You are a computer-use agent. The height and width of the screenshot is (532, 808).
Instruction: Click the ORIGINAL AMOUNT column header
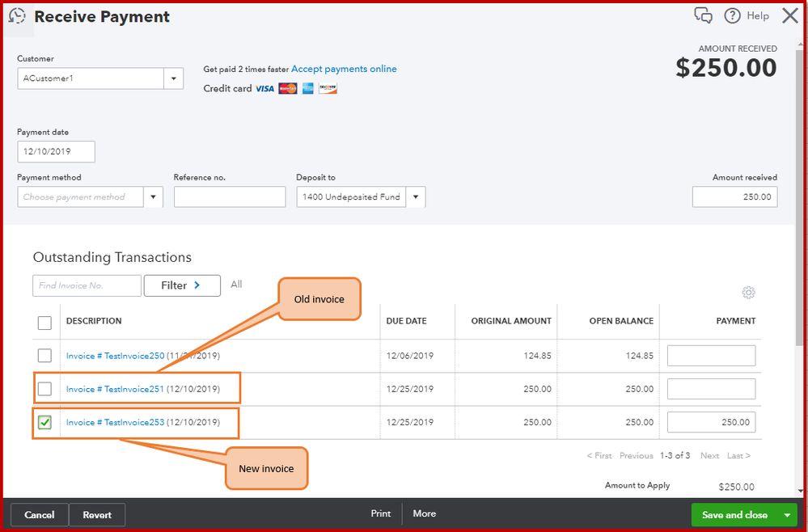[511, 321]
